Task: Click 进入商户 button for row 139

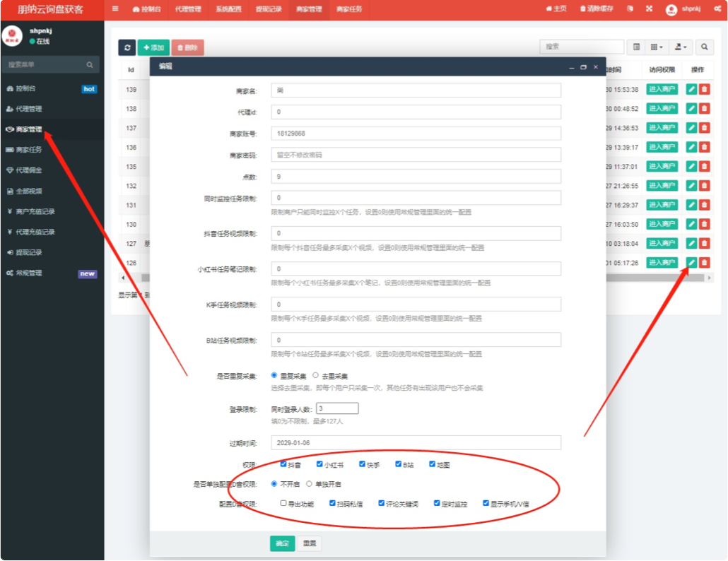Action: pyautogui.click(x=662, y=89)
